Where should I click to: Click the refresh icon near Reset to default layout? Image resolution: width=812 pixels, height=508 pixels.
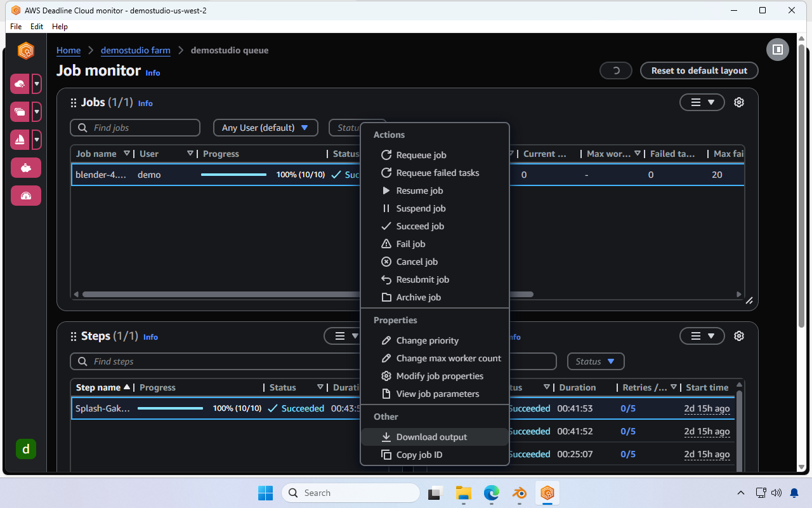[x=615, y=70]
